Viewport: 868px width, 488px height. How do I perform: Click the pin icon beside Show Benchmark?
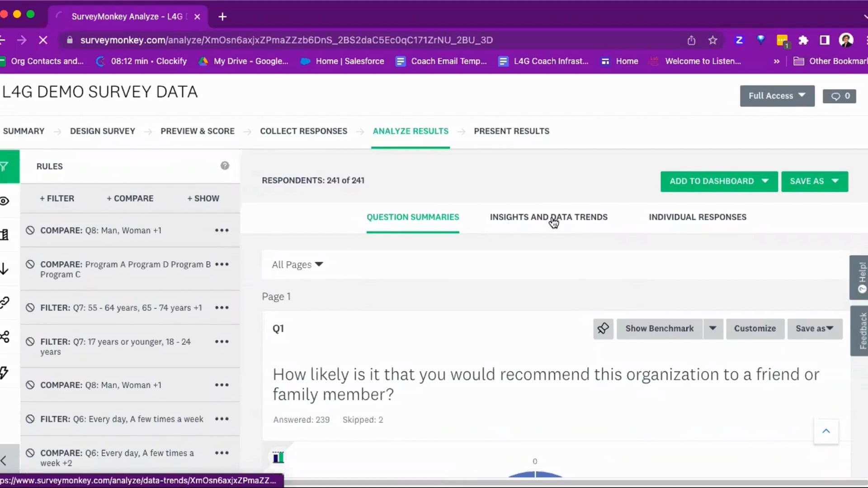(603, 328)
